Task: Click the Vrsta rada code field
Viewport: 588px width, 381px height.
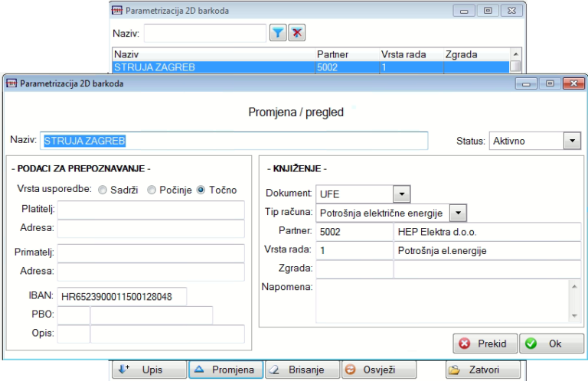Action: pyautogui.click(x=354, y=251)
